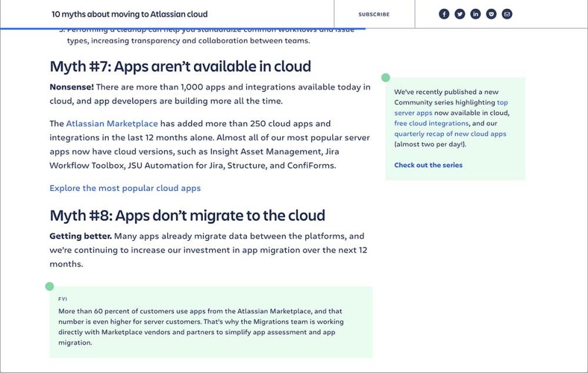Click heading Myth #7: Apps aren't available in cloud
The height and width of the screenshot is (373, 588).
coord(181,66)
